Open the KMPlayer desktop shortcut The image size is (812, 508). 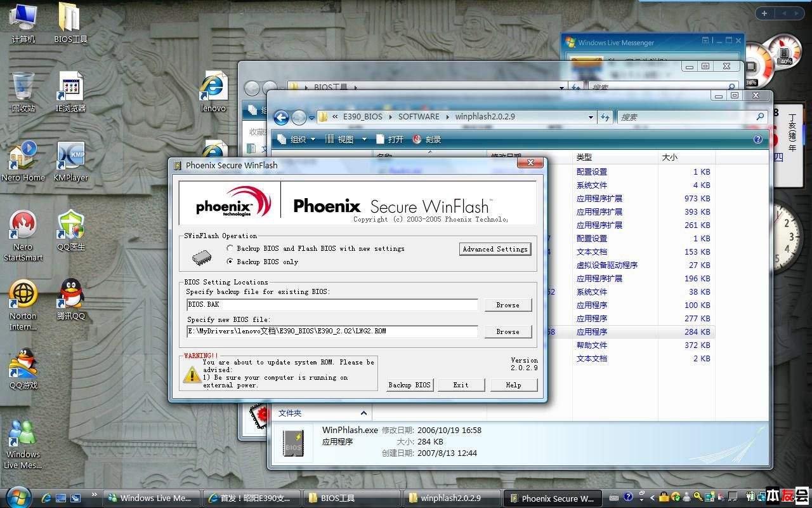(x=70, y=161)
